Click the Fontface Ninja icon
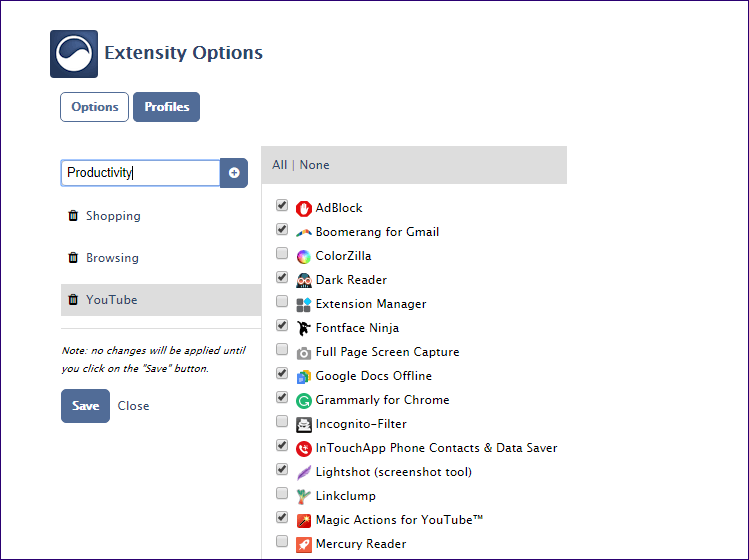The height and width of the screenshot is (560, 749). click(x=304, y=328)
